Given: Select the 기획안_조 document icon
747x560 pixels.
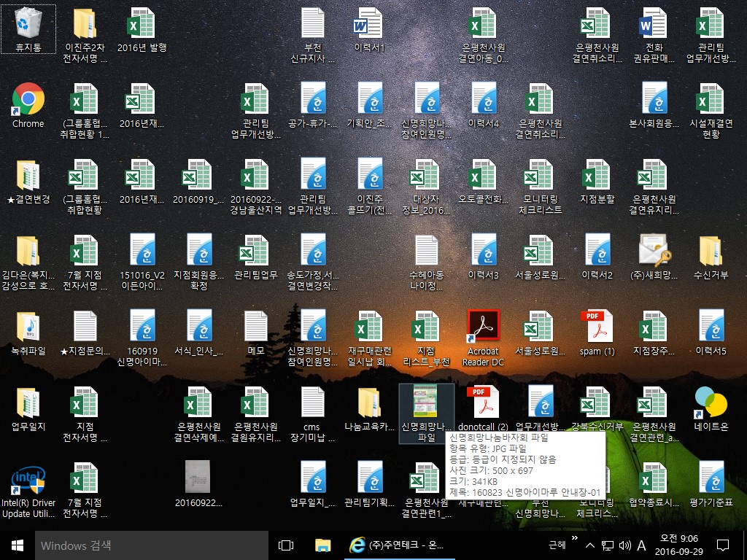Looking at the screenshot, I should coord(369,105).
